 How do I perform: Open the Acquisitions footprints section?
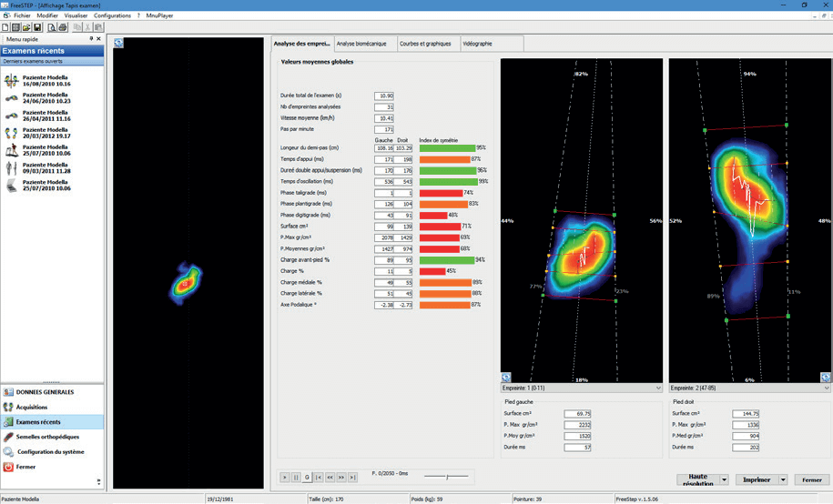(35, 407)
